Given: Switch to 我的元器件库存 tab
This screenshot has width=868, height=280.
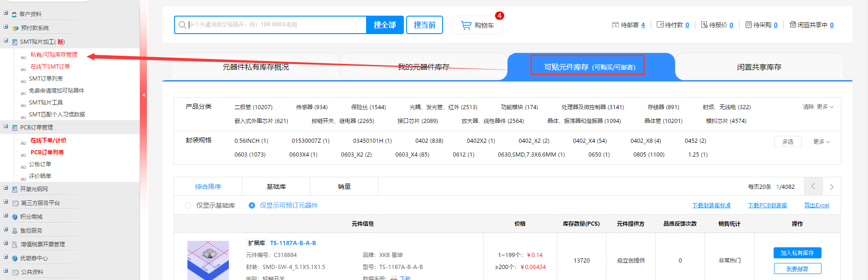Looking at the screenshot, I should click(423, 67).
